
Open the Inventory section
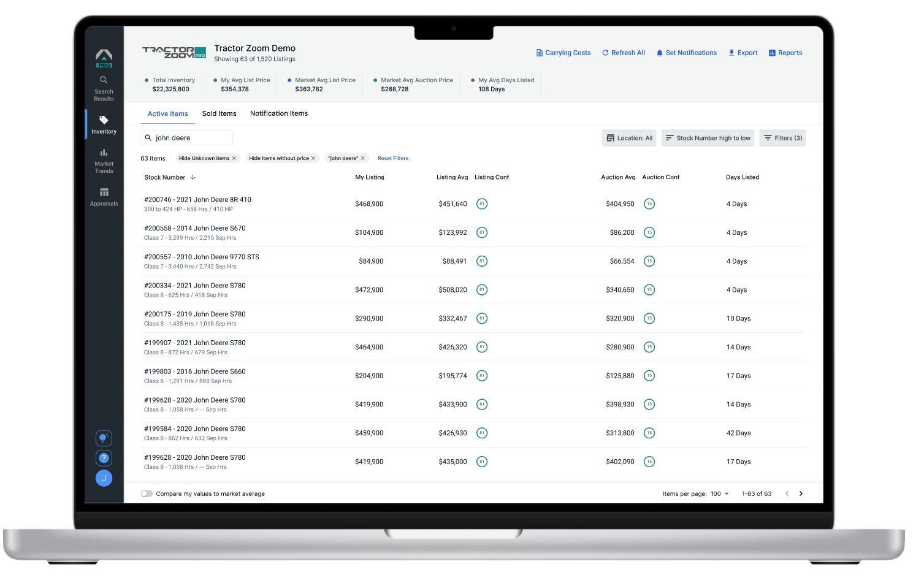[x=104, y=124]
